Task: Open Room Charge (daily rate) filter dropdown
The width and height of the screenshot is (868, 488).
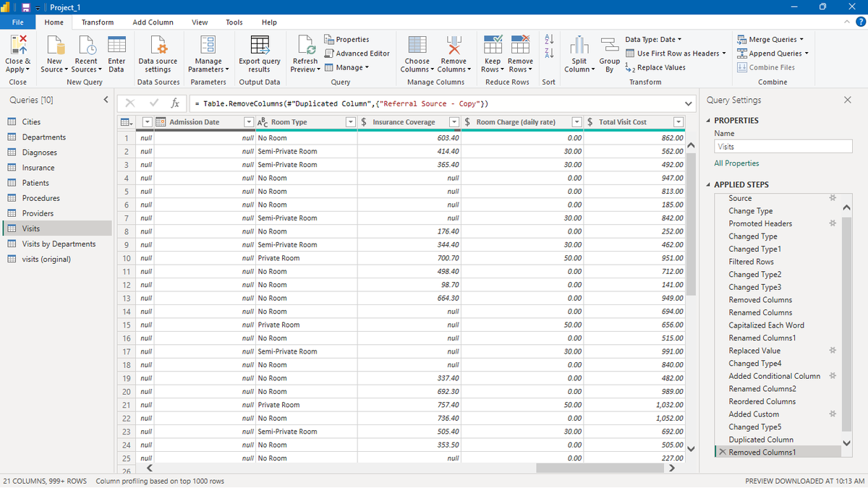Action: [577, 122]
